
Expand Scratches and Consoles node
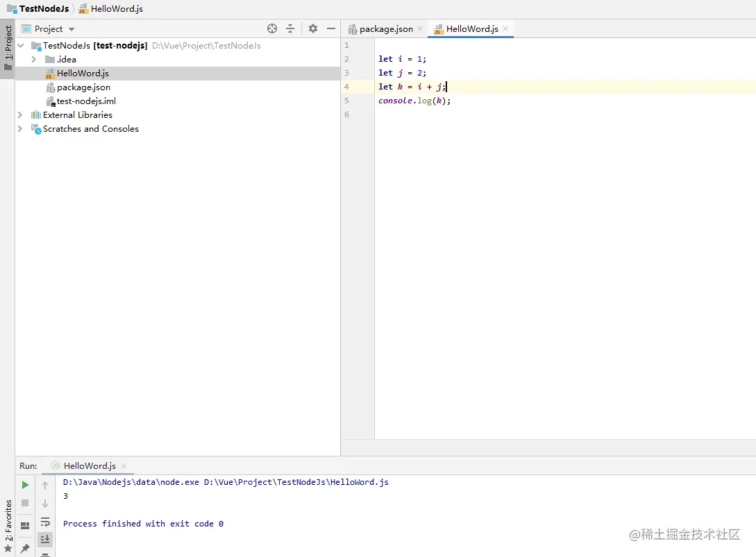[19, 128]
